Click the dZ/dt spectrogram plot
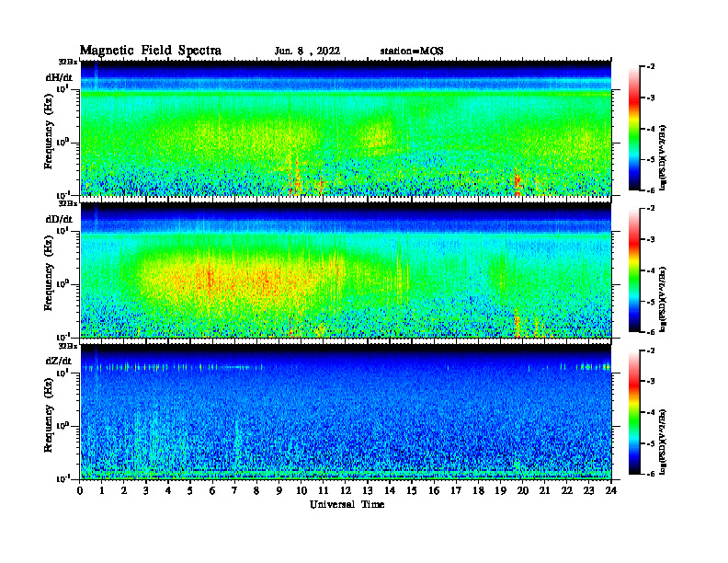Viewport: 728px width, 563px height. coord(346,412)
